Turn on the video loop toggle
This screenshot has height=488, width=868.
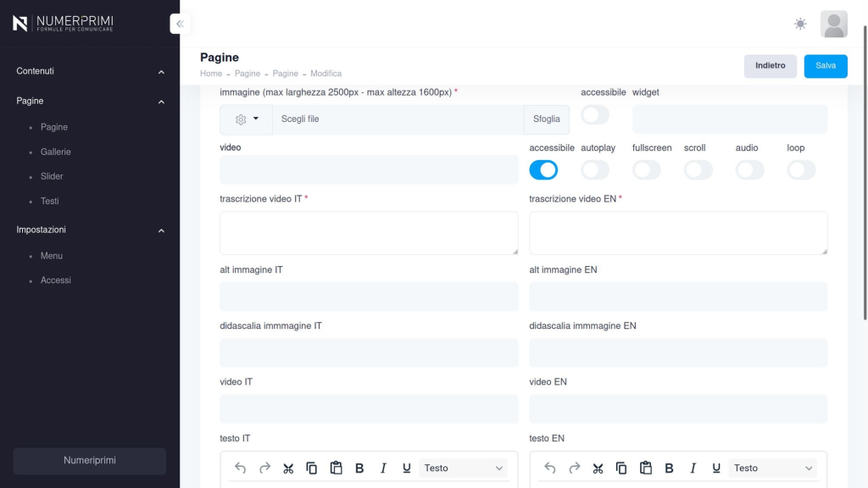coord(801,169)
